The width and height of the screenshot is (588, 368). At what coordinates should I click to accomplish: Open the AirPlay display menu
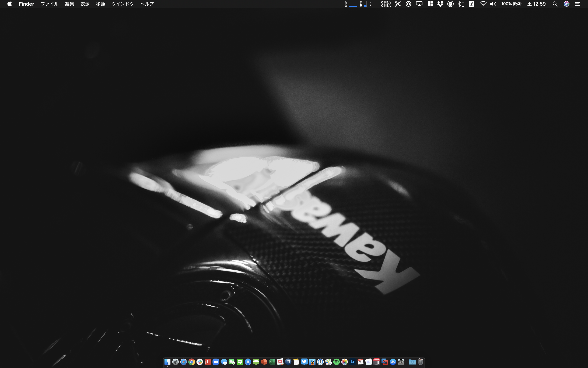[x=419, y=4]
